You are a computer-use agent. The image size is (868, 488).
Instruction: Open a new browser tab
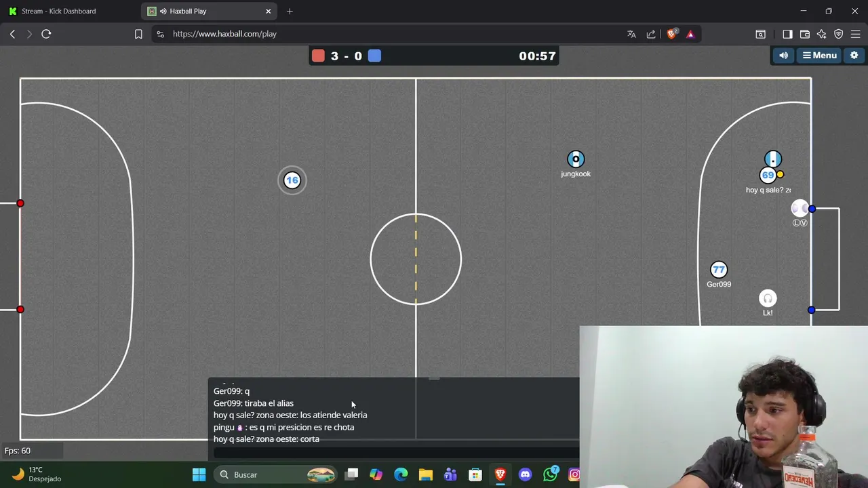click(x=290, y=11)
